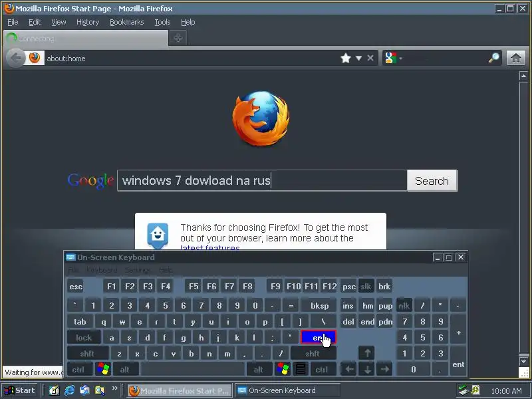532x399 pixels.
Task: Toggle the slk scroll lock key
Action: pos(366,287)
